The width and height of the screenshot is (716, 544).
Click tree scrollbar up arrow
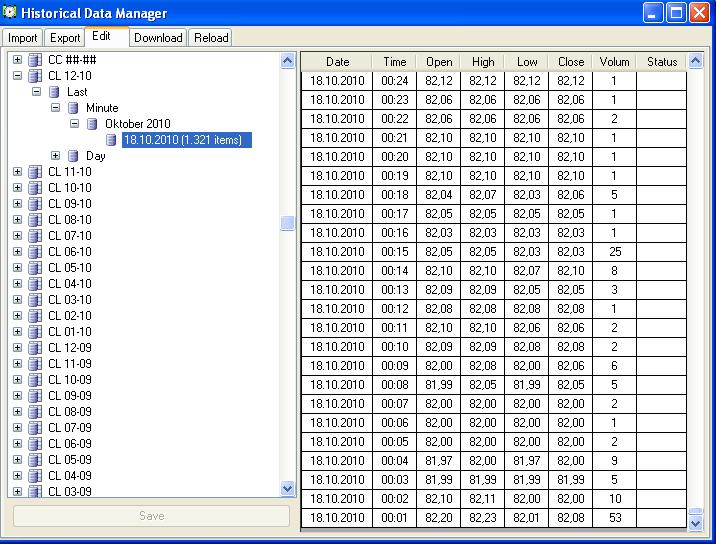click(287, 61)
